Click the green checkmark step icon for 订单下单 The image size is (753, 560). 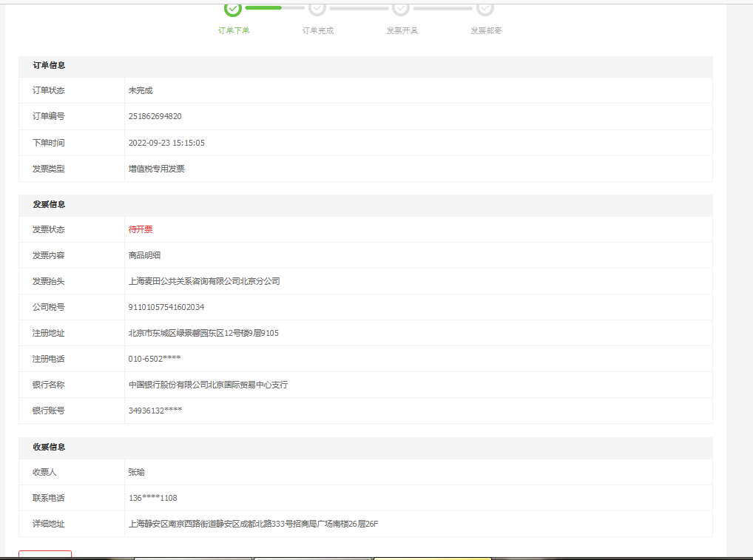click(233, 8)
